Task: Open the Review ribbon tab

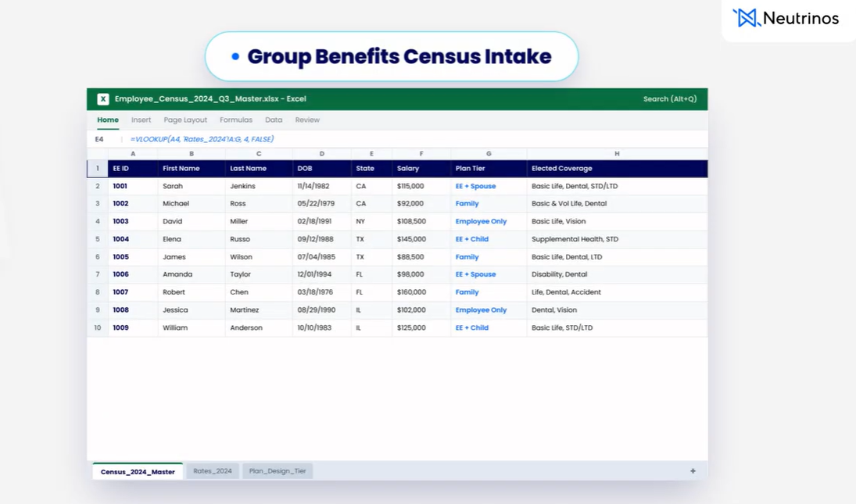Action: coord(307,120)
